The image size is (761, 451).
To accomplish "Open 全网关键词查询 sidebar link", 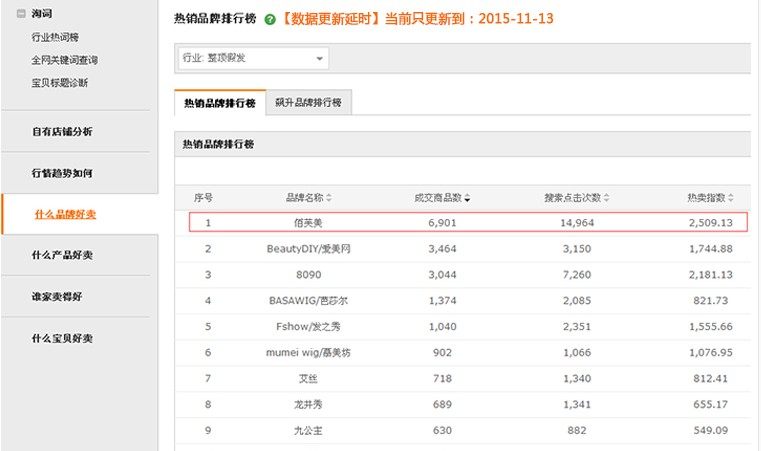I will pyautogui.click(x=65, y=60).
